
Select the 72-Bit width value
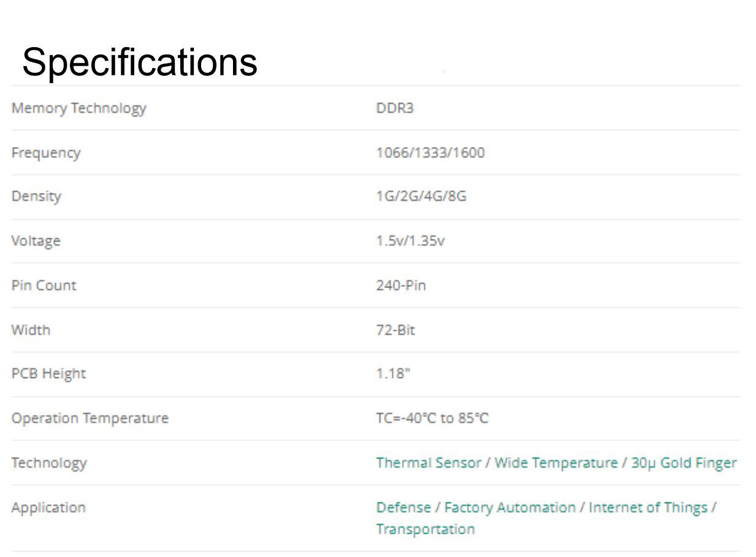[395, 330]
